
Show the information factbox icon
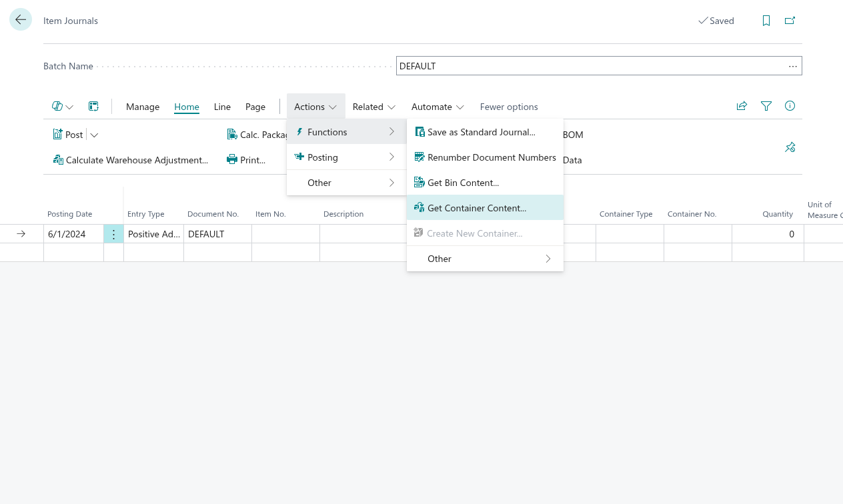[x=790, y=106]
